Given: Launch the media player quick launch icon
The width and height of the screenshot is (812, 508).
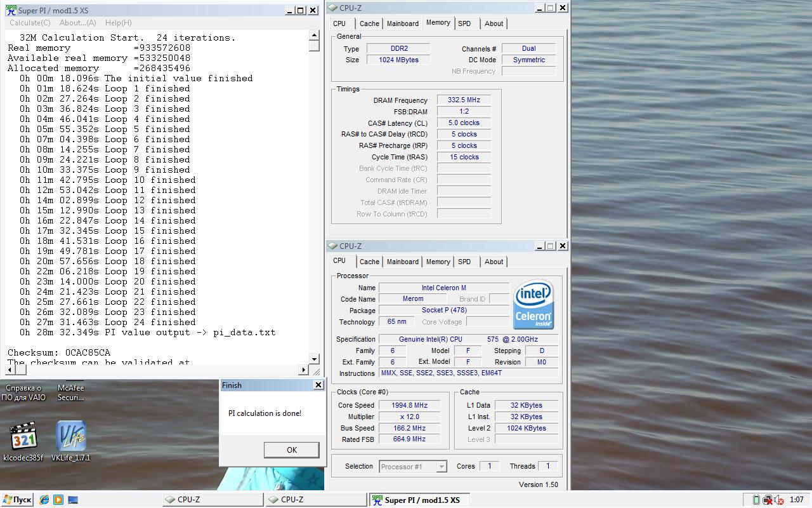Looking at the screenshot, I should pyautogui.click(x=58, y=500).
